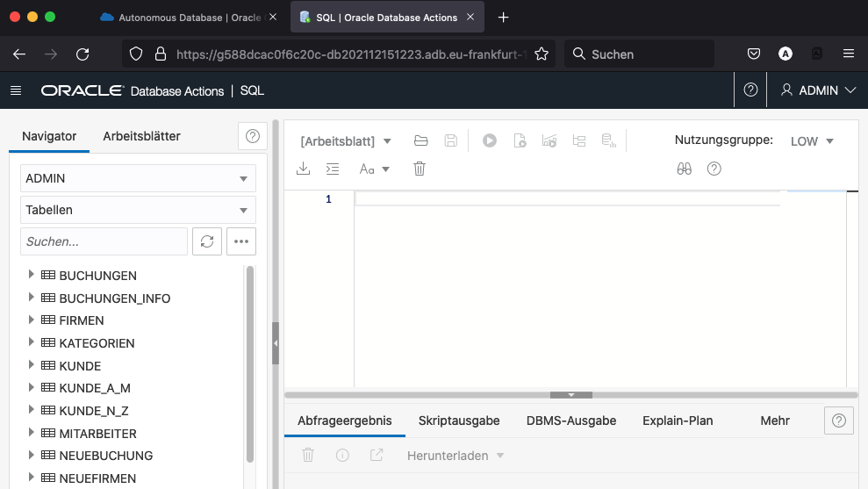Image resolution: width=868 pixels, height=489 pixels.
Task: Click the open in new tab result icon
Action: click(x=377, y=456)
